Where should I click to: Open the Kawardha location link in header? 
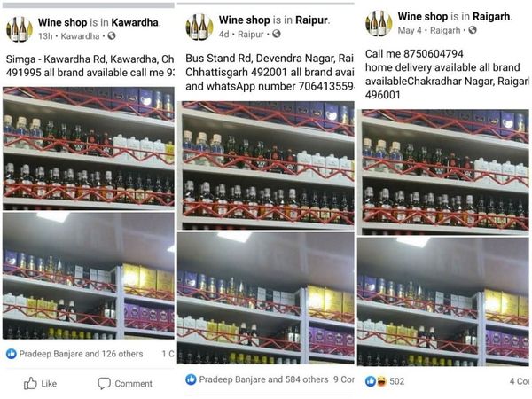pyautogui.click(x=135, y=22)
